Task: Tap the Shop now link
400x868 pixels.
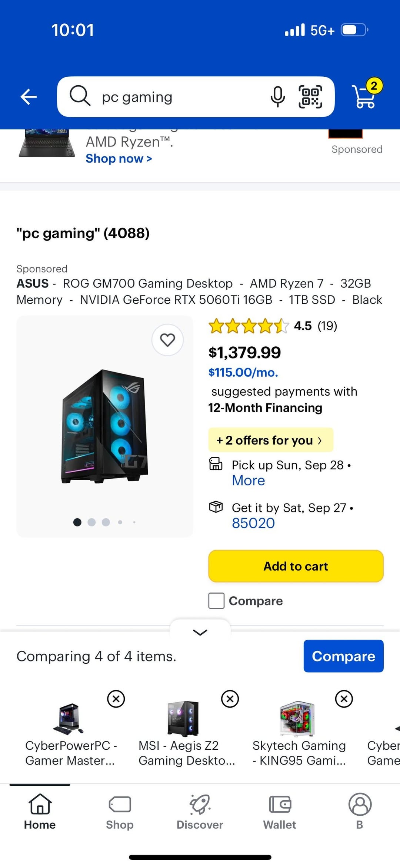Action: click(119, 159)
